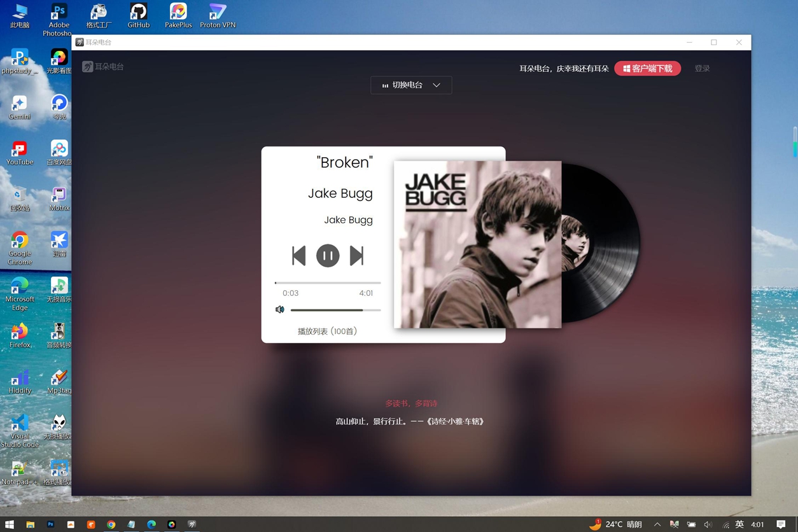Open Photoshop from the taskbar
This screenshot has height=532, width=798.
click(x=50, y=524)
